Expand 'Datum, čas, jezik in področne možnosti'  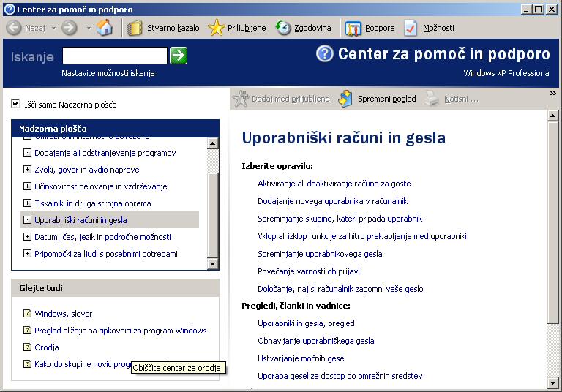point(28,237)
